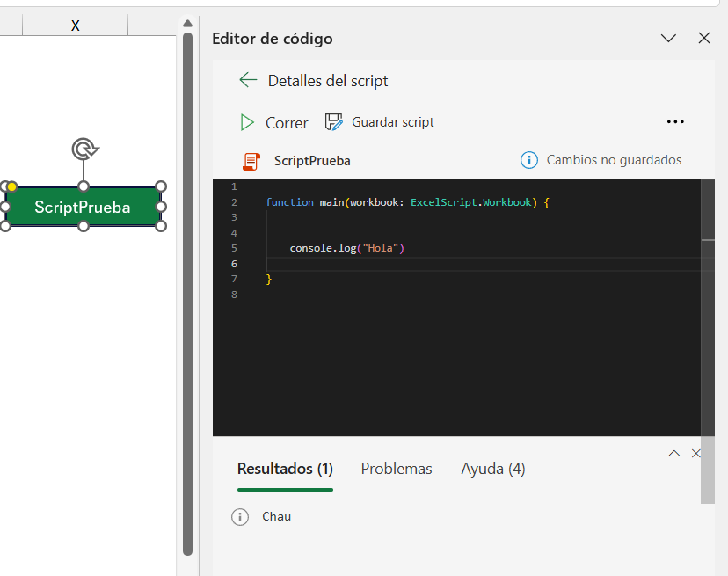The image size is (728, 576).
Task: Open the Problemas tab
Action: click(x=397, y=469)
